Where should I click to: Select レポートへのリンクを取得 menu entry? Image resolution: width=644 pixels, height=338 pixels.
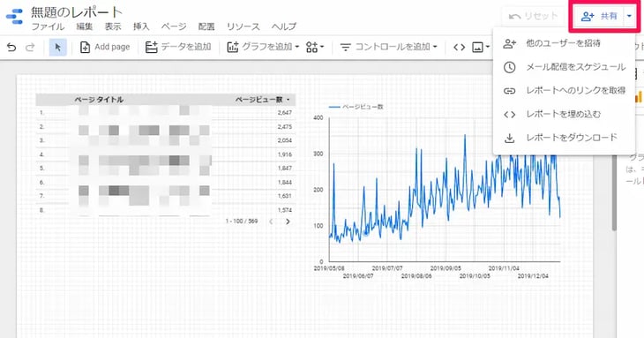(x=564, y=90)
